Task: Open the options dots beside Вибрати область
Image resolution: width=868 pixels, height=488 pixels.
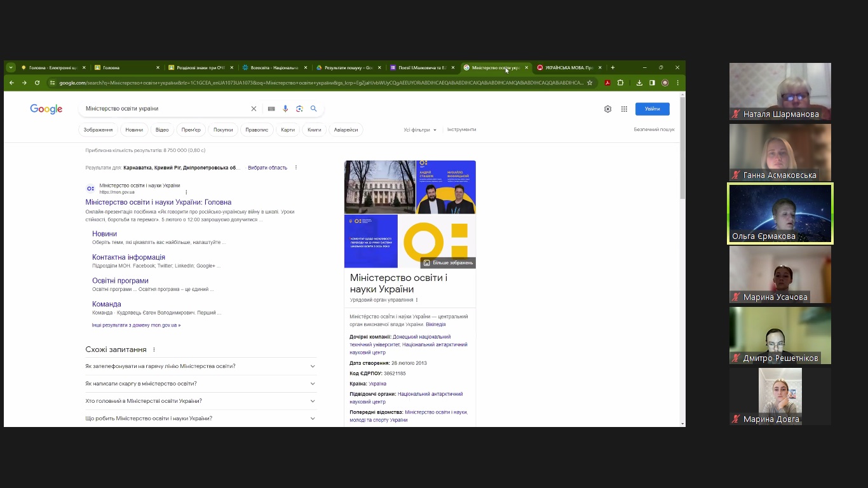Action: [295, 168]
